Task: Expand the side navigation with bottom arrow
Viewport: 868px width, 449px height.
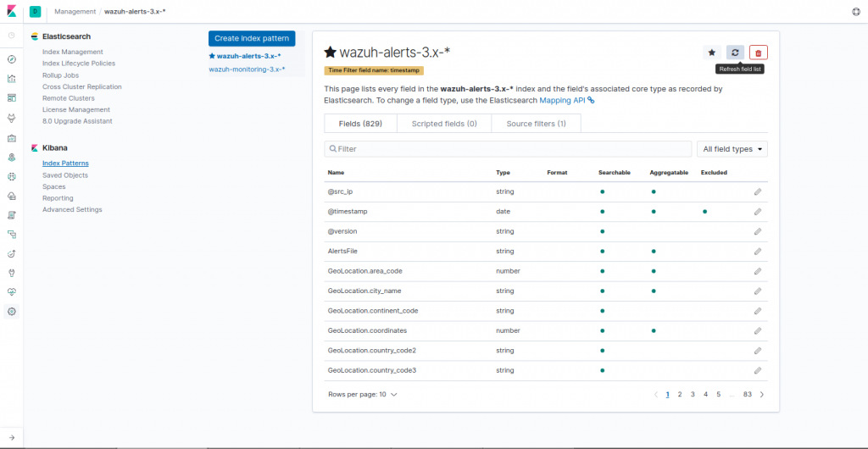Action: 12,437
